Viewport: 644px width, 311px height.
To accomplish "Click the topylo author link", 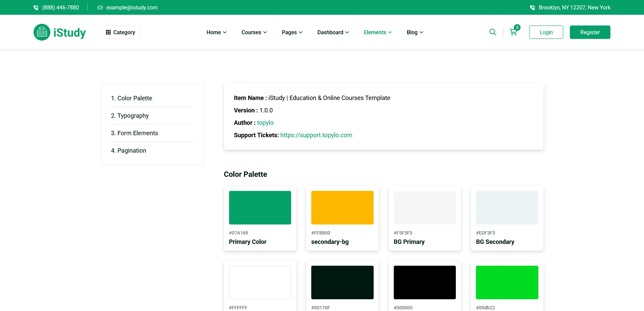I will click(265, 123).
